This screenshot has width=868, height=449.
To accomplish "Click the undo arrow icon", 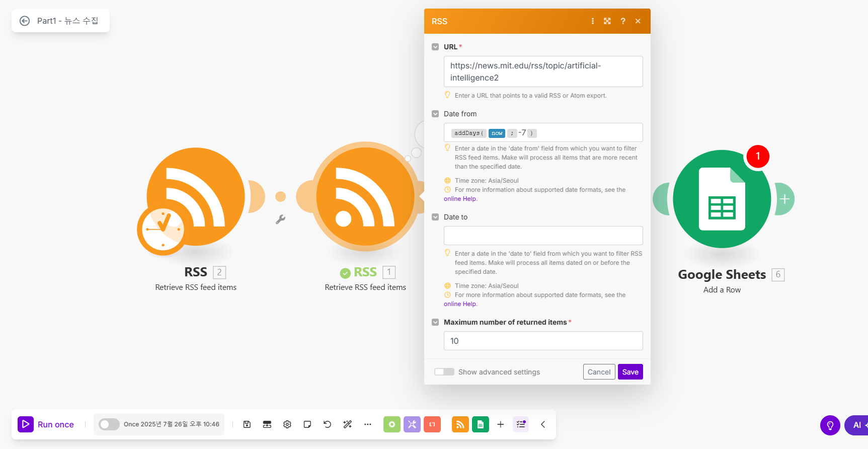I will [x=328, y=424].
